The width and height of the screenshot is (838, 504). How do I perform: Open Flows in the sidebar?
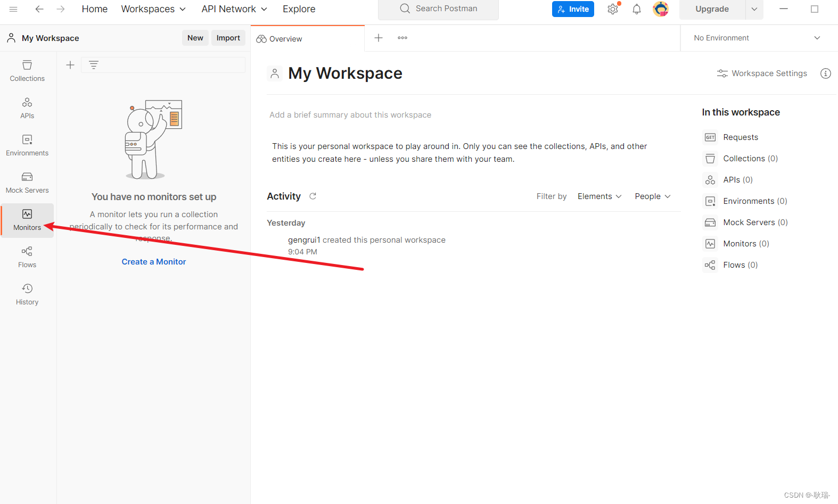[x=27, y=258]
